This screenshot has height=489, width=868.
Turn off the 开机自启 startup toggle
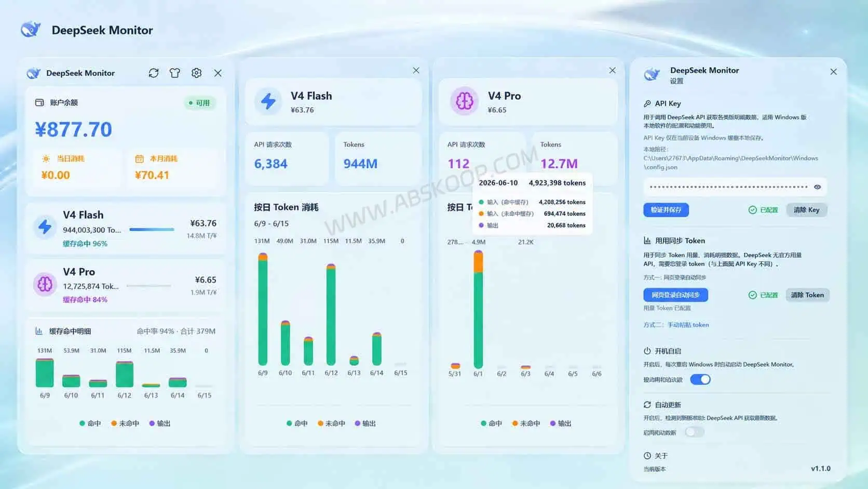pyautogui.click(x=700, y=379)
